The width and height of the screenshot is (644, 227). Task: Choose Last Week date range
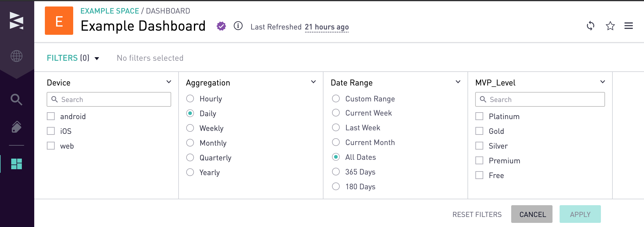point(336,128)
